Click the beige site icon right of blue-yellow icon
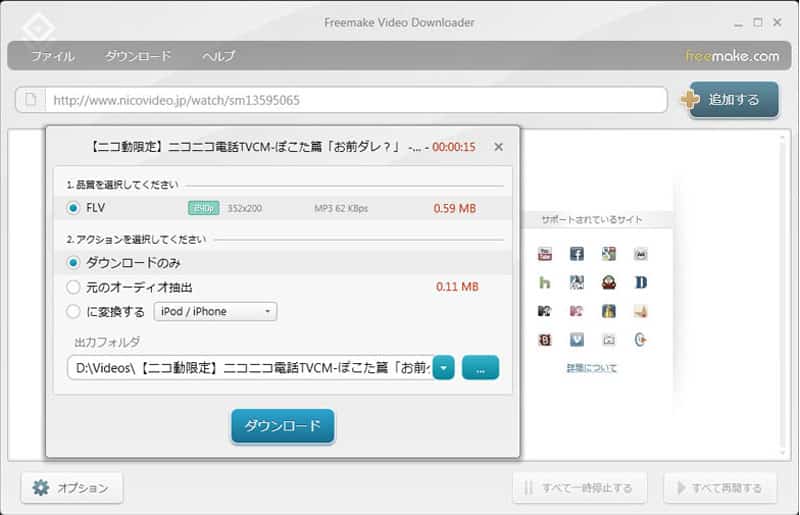Image resolution: width=800 pixels, height=515 pixels. (640, 311)
